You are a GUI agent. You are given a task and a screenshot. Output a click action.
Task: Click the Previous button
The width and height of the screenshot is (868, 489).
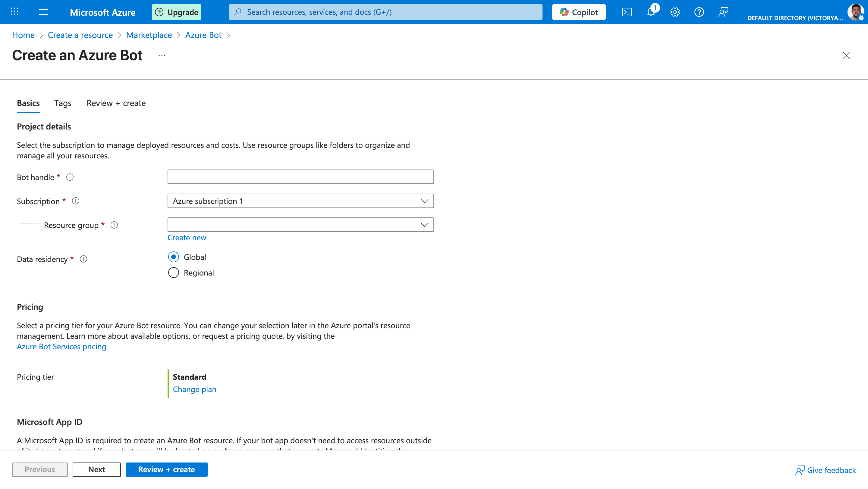coord(40,469)
